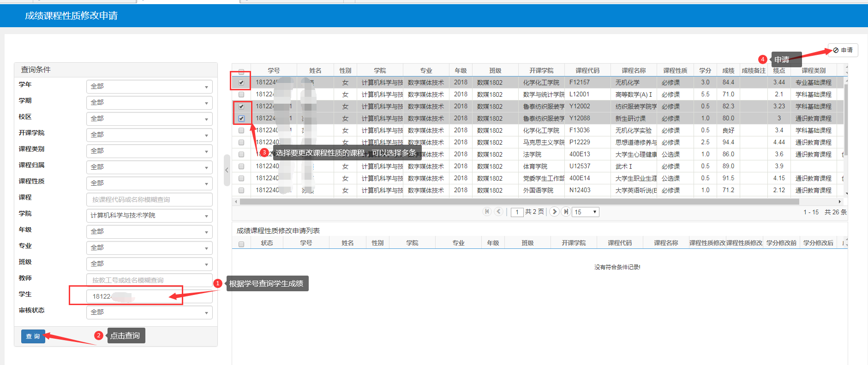This screenshot has width=868, height=365.
Task: Jump to the last results page
Action: 566,212
